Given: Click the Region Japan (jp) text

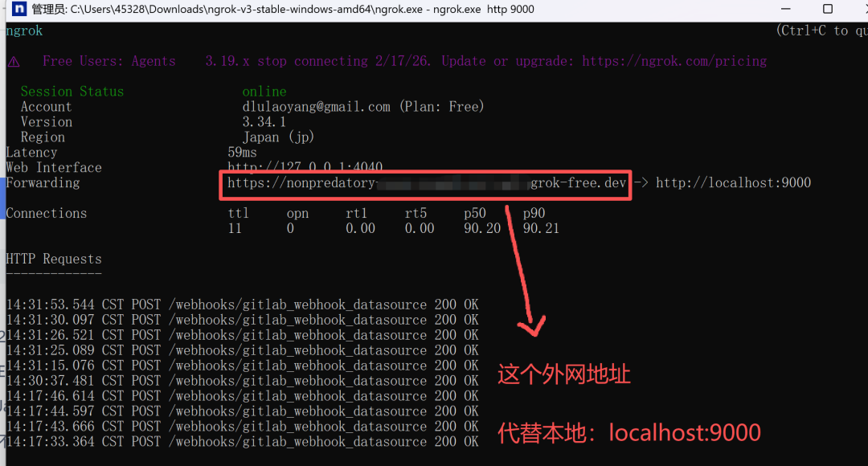Looking at the screenshot, I should tap(278, 137).
